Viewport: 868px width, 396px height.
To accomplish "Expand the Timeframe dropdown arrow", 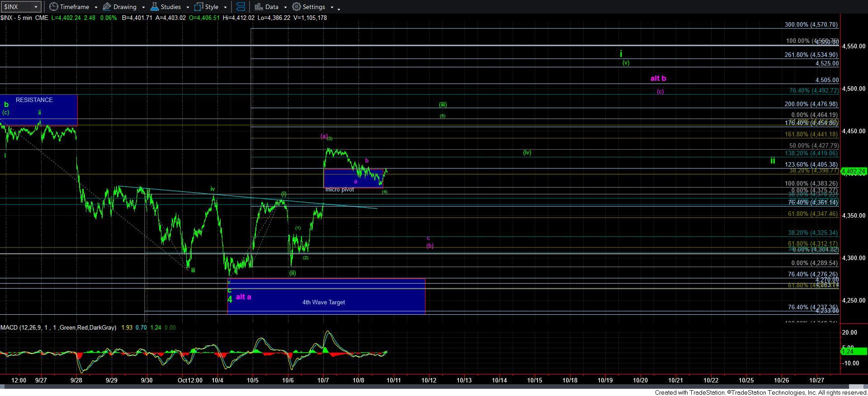I will (x=96, y=7).
